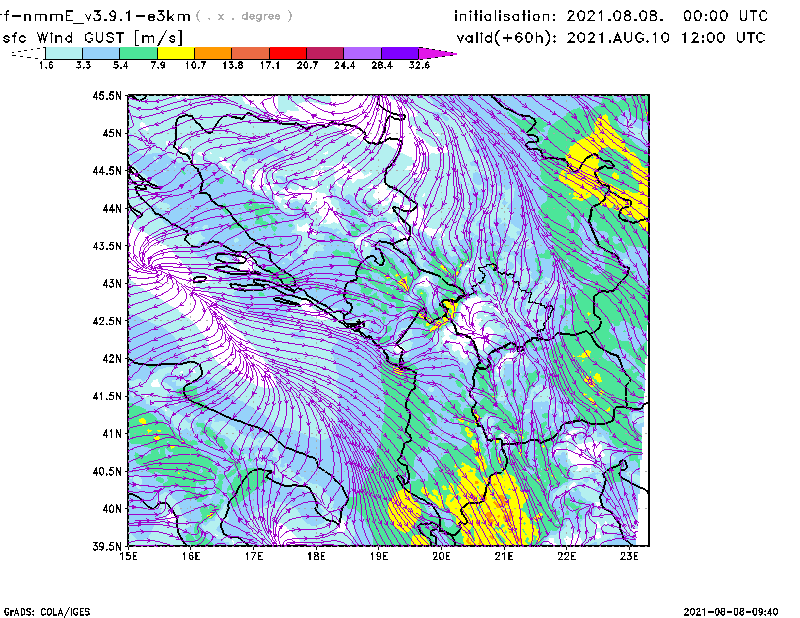Click the '00:00 UTC' initialisation time

726,16
